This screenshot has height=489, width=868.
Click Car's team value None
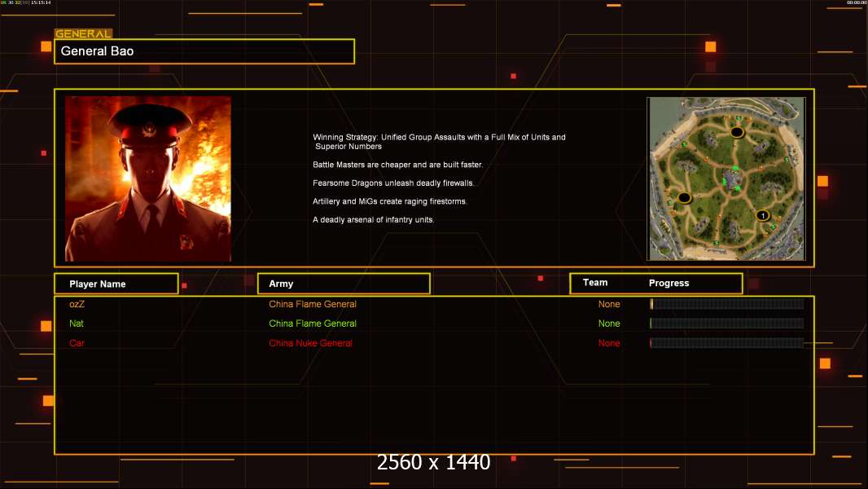(x=609, y=343)
